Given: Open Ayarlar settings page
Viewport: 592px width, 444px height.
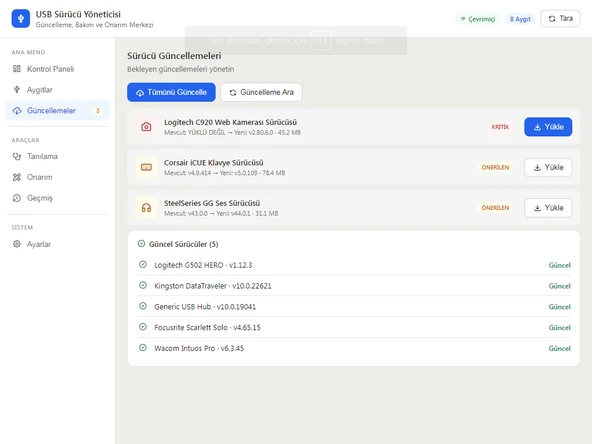Looking at the screenshot, I should click(x=57, y=244).
